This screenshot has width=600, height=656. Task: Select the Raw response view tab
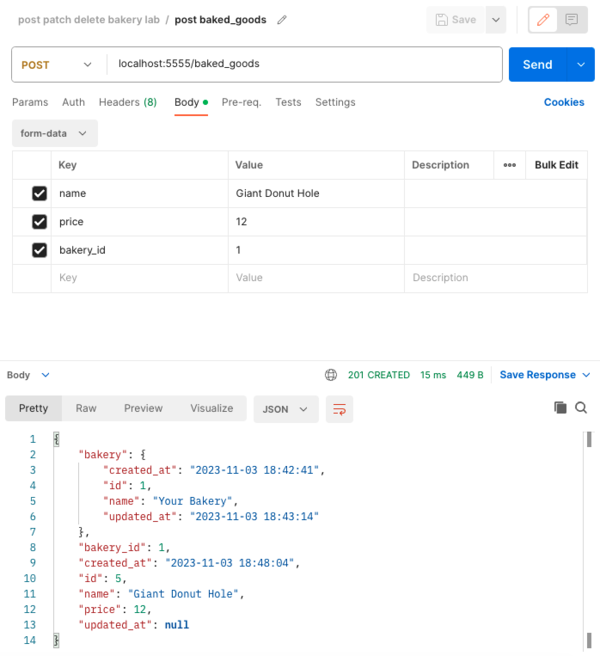86,408
